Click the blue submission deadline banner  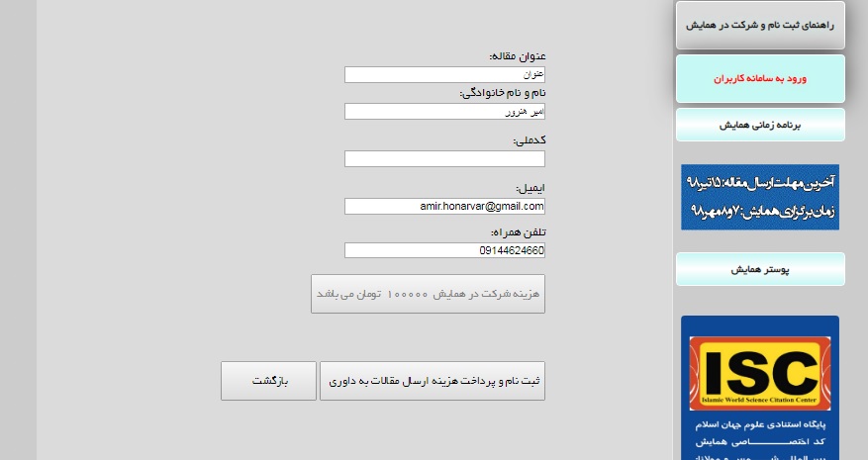(760, 197)
